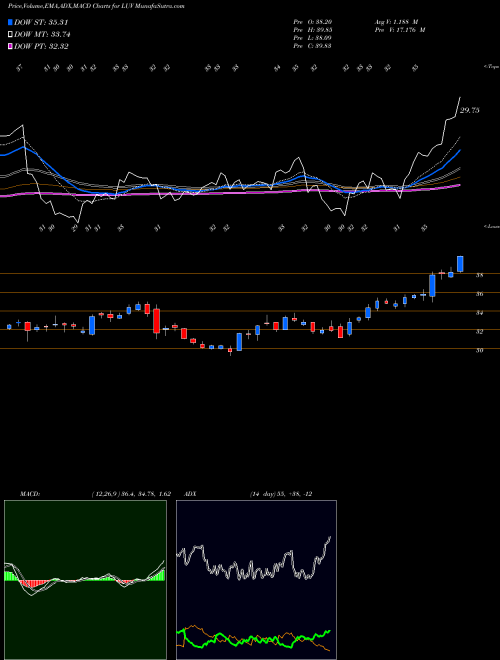This screenshot has width=500, height=660.
Task: Click the 'Pre H: 39.85' value
Action: (313, 30)
